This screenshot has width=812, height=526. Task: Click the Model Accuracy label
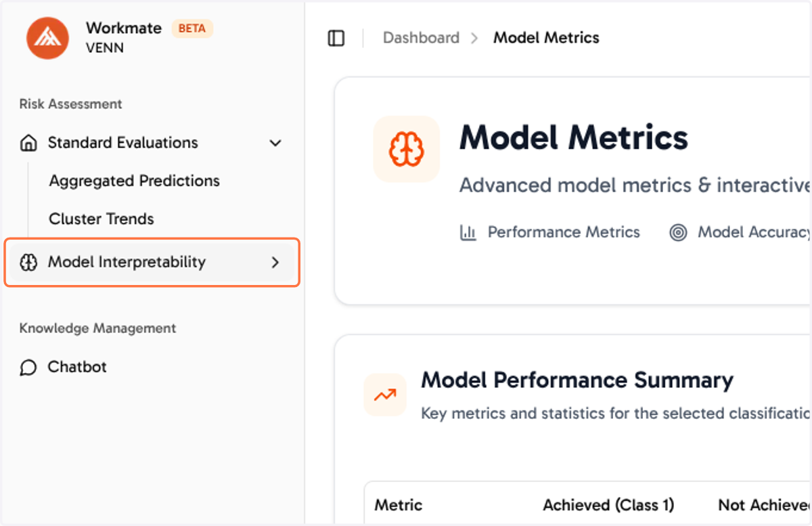pos(754,232)
